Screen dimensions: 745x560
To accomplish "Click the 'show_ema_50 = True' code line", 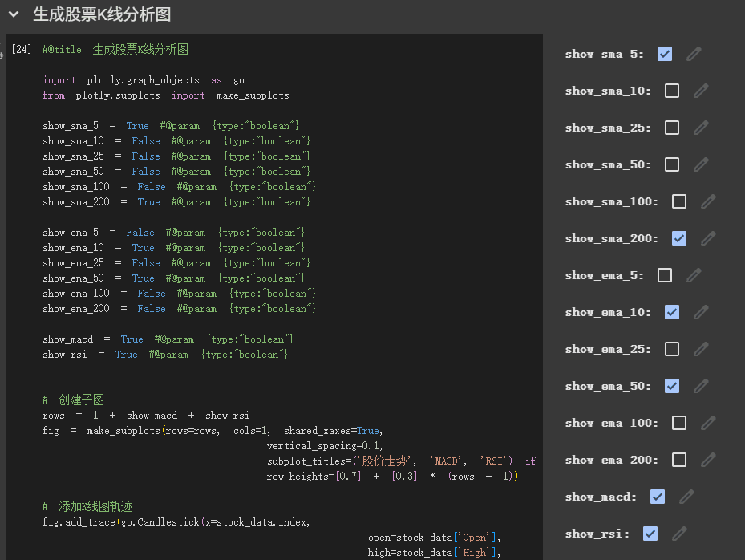I will click(x=173, y=278).
